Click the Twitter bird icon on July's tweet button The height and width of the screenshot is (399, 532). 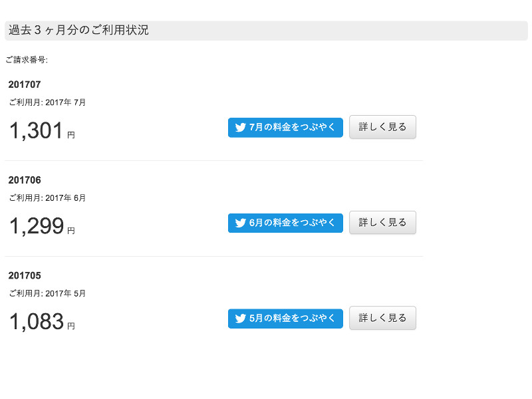tap(240, 128)
